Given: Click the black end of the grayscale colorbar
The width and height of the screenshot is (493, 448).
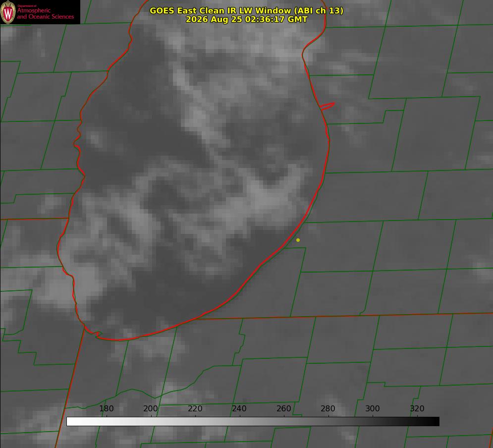Looking at the screenshot, I should click(432, 422).
